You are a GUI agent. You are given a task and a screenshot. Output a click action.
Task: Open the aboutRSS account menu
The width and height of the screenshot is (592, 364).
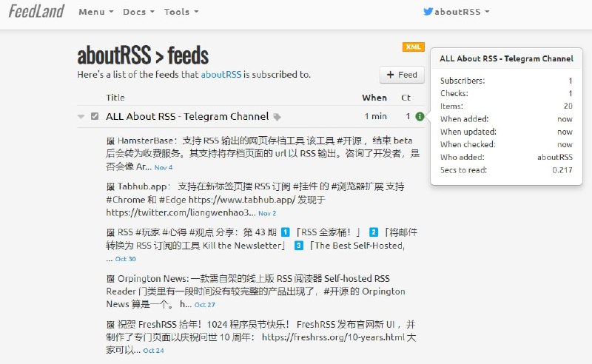(462, 12)
